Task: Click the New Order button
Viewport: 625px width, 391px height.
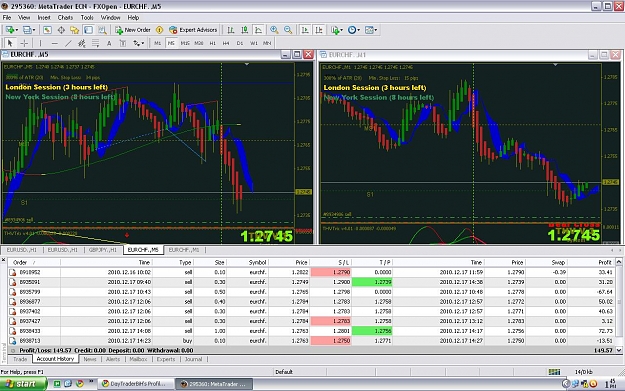Action: [x=133, y=30]
